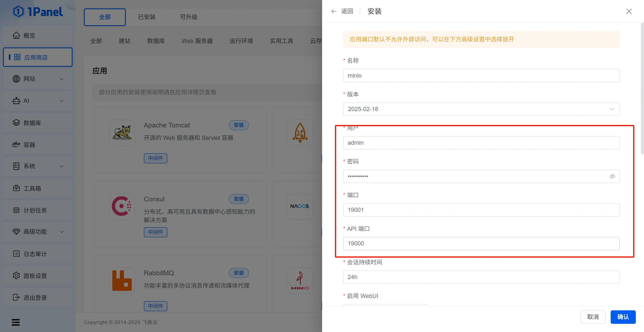
Task: Switch to the 已安装 tab
Action: pyautogui.click(x=147, y=17)
